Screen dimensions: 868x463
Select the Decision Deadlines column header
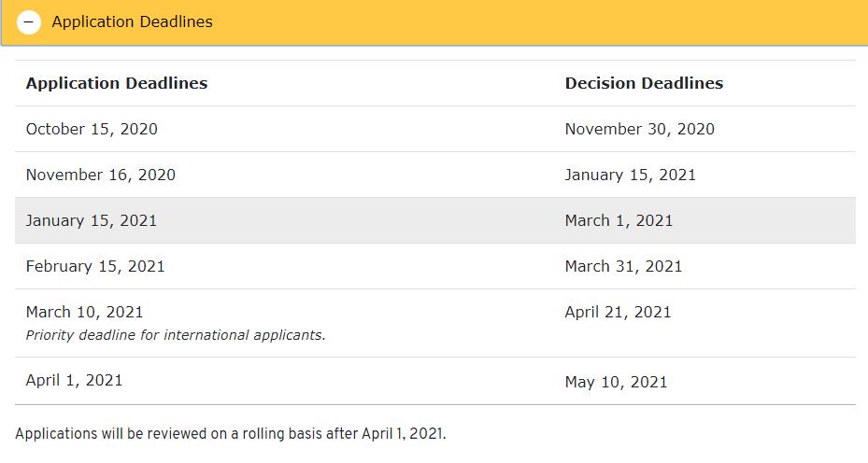(x=644, y=83)
